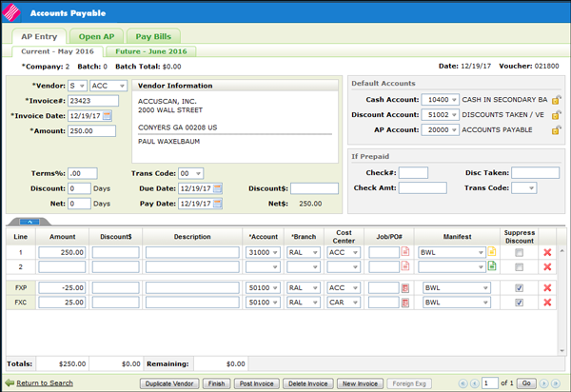Click the lock icon beside Cash Account
This screenshot has height=392, width=571.
coord(557,99)
